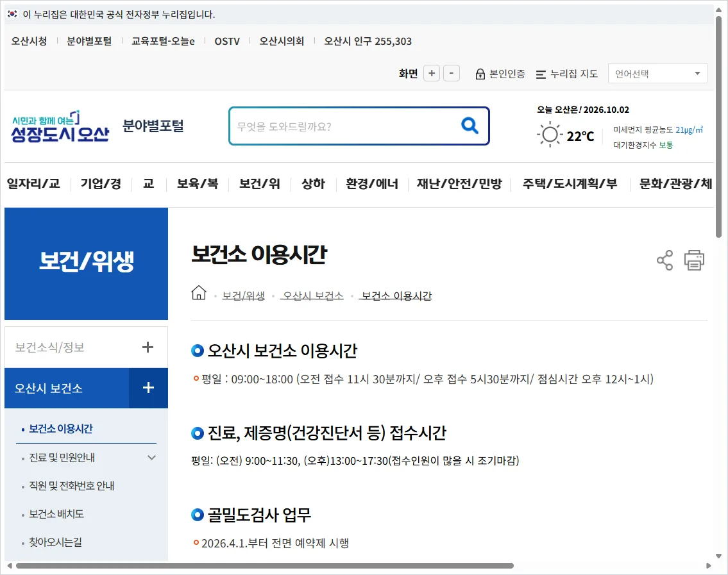Viewport: 728px width, 575px height.
Task: Open 재난/안전/민방 main menu
Action: click(459, 184)
